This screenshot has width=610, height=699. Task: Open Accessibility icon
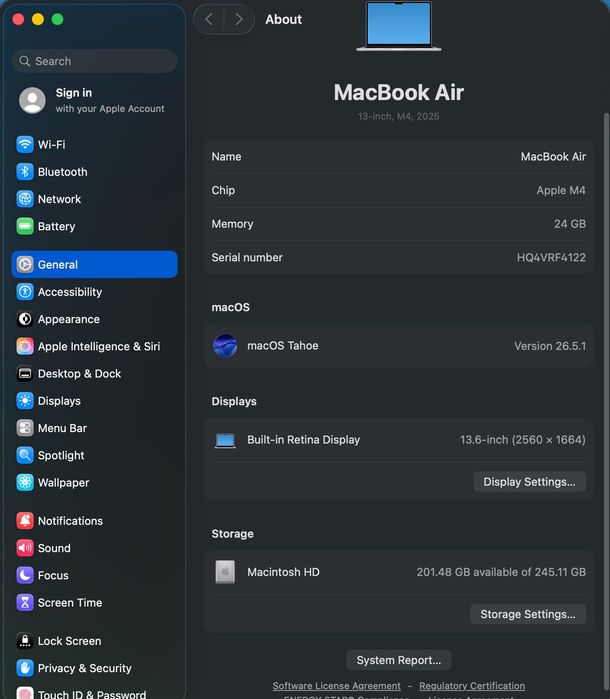pyautogui.click(x=25, y=292)
